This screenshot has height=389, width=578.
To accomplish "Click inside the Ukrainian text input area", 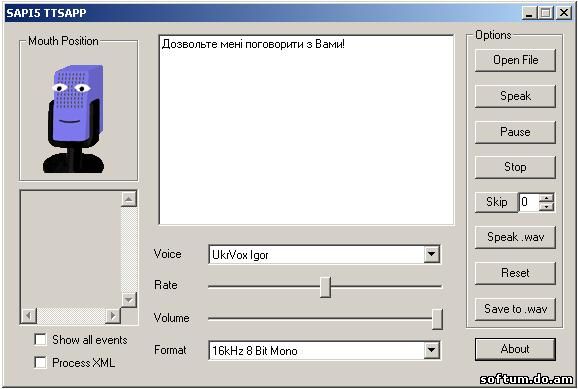I will [x=306, y=130].
